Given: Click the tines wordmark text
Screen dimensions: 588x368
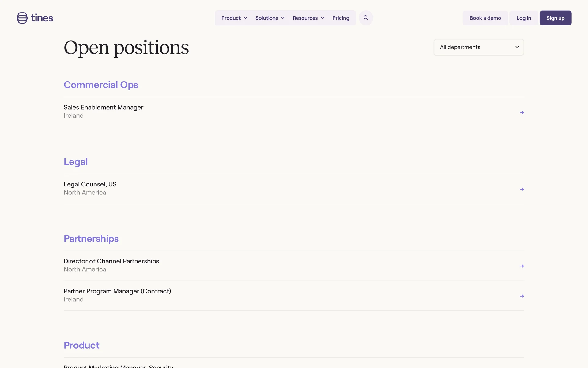Looking at the screenshot, I should [x=42, y=18].
